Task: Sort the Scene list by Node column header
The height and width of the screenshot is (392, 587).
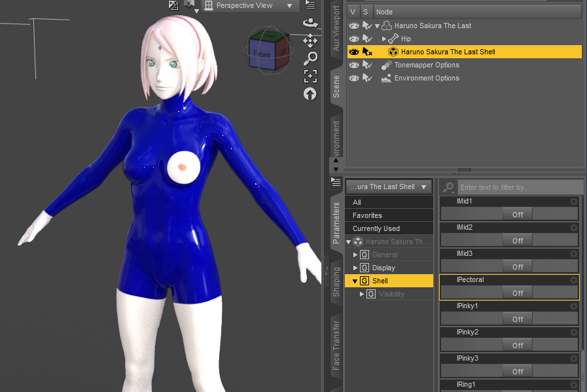Action: click(477, 12)
